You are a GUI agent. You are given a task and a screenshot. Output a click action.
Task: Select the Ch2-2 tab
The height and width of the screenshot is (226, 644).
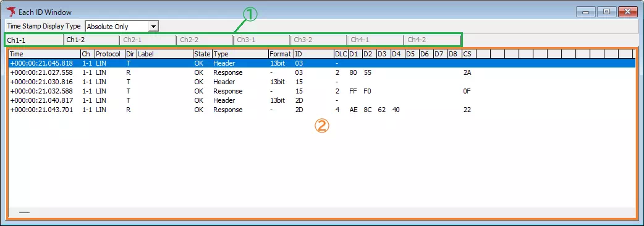(205, 40)
